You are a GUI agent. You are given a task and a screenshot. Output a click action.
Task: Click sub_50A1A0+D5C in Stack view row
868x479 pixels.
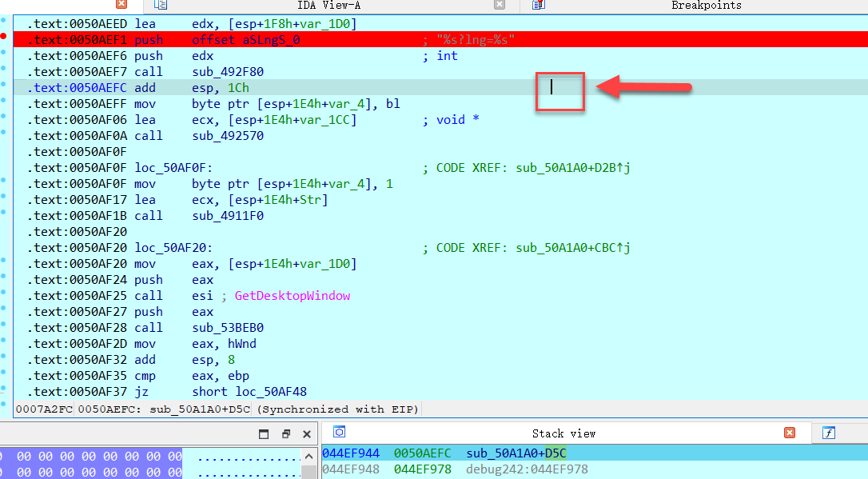(516, 453)
